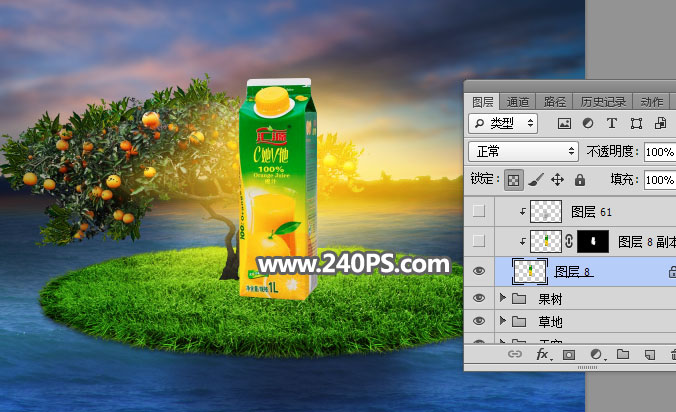Click the opacity 不透明度 value field
Image resolution: width=676 pixels, height=412 pixels.
659,152
